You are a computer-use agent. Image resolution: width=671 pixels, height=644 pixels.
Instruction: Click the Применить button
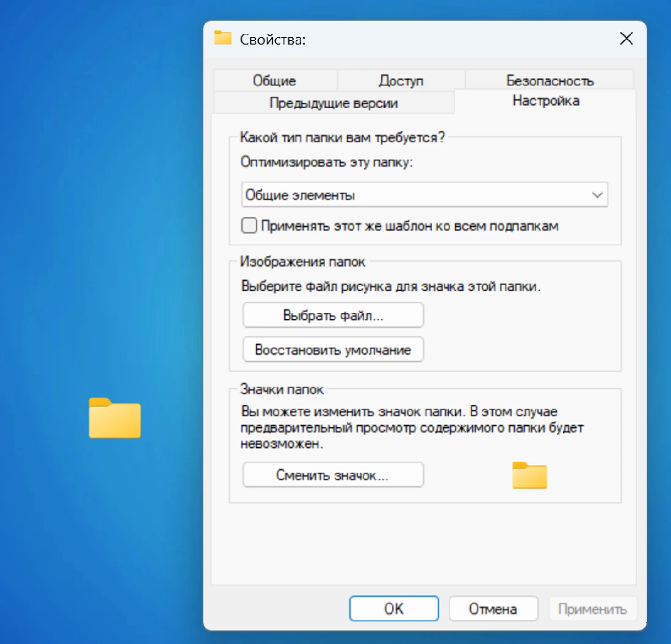click(x=592, y=609)
